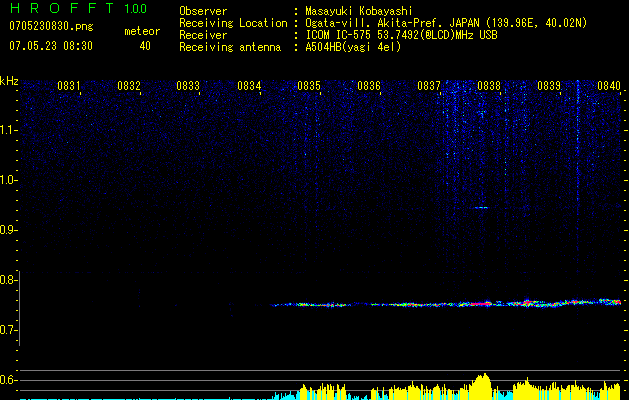Click the 0835 time marker
629x400 pixels.
(309, 85)
